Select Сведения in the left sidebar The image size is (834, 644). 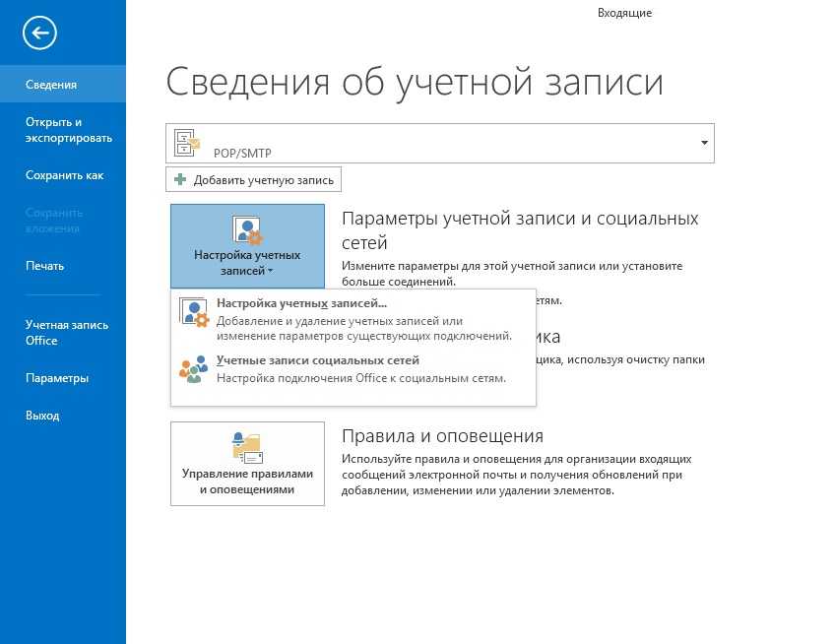51,85
